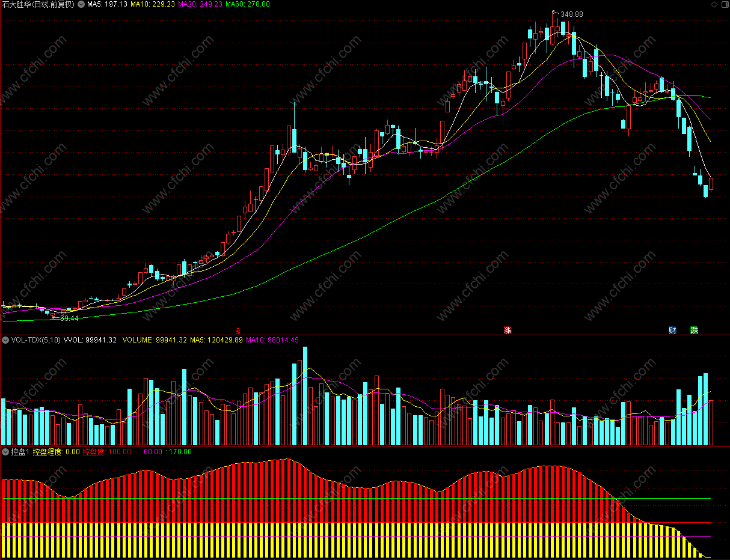
Task: Expand the 控盘1 indicator dropdown arrow
Action: [x=5, y=452]
